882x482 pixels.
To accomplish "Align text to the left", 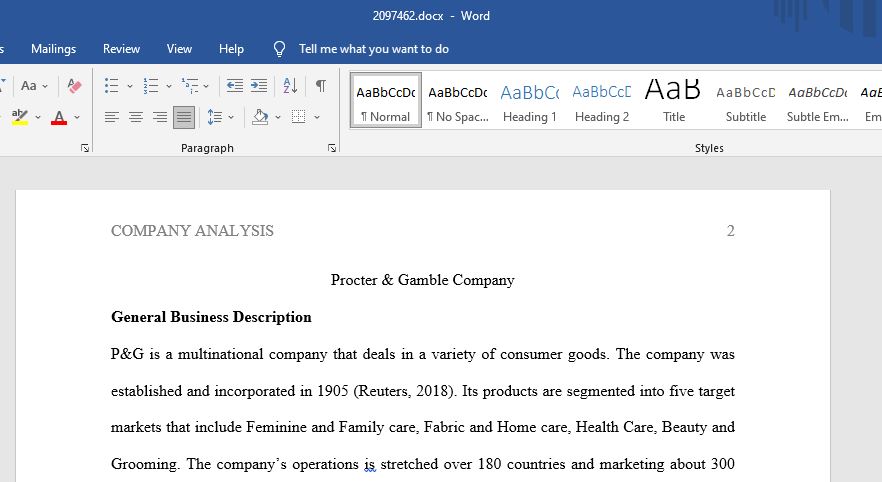I will 111,117.
